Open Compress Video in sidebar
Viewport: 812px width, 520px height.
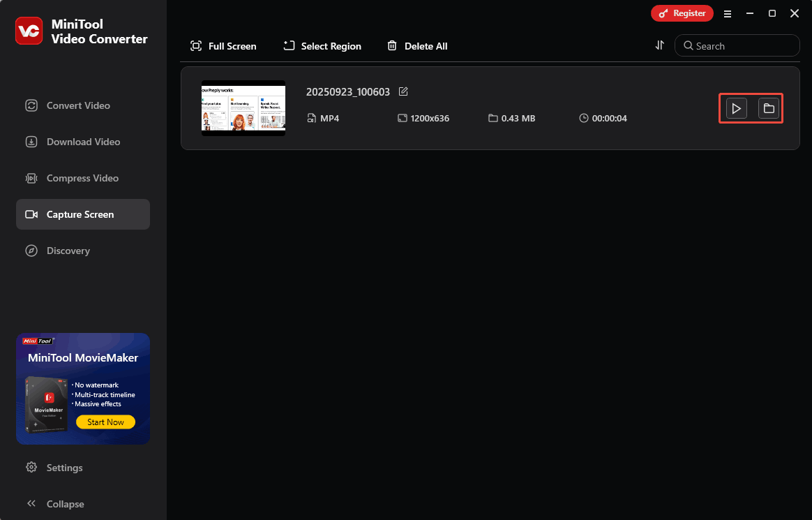(83, 178)
